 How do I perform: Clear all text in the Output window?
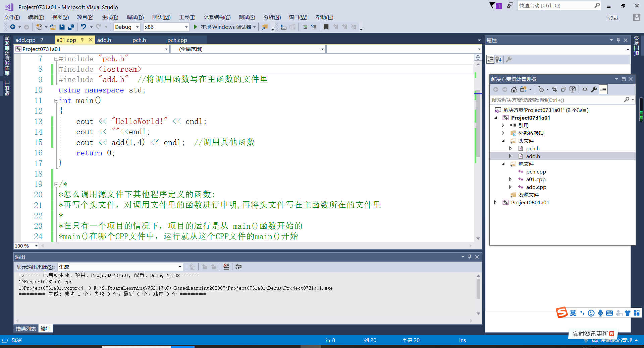(226, 267)
